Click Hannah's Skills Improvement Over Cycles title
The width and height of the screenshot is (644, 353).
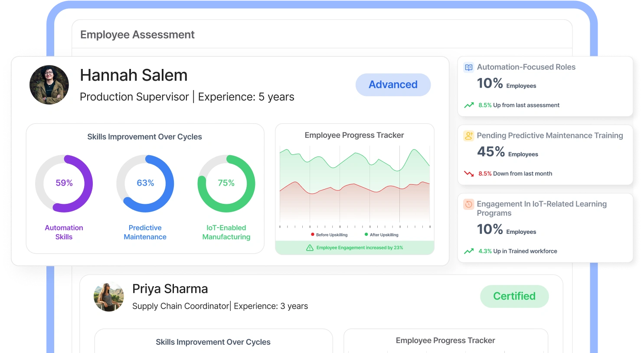[x=144, y=137]
